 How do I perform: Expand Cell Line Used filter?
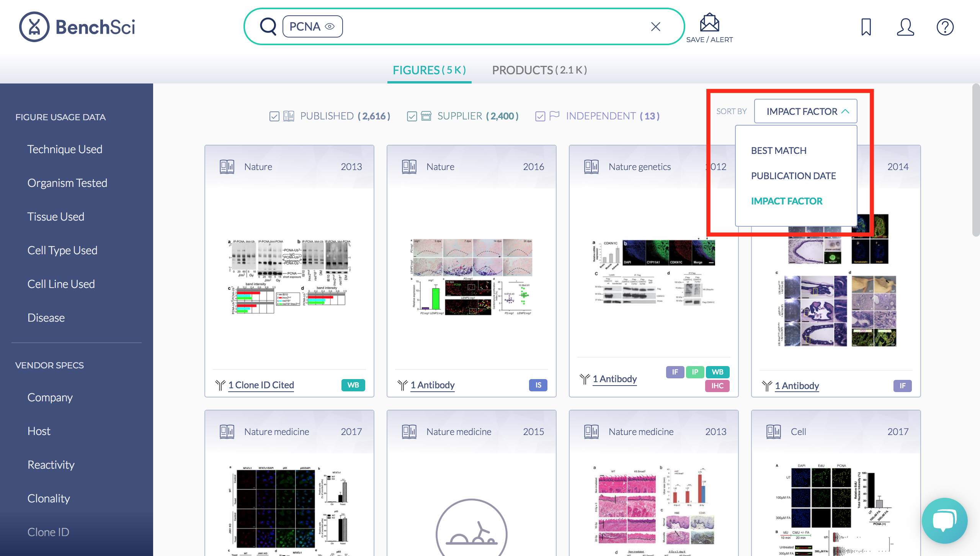click(61, 284)
